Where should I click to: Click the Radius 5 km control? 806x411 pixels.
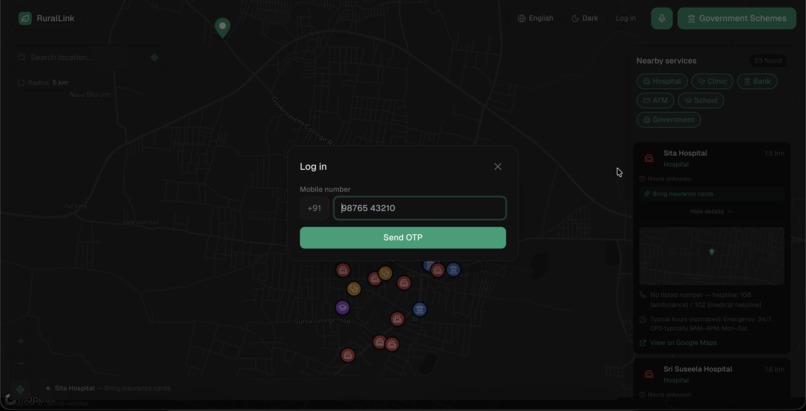point(43,83)
